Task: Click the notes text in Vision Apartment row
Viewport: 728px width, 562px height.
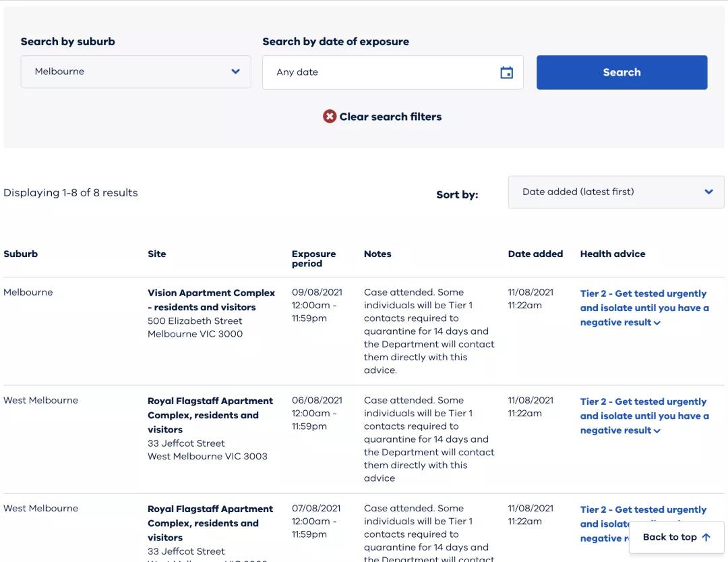Action: coord(429,331)
